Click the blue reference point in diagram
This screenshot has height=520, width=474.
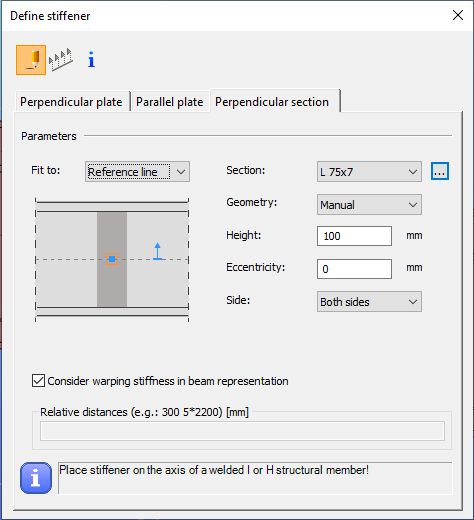[112, 259]
